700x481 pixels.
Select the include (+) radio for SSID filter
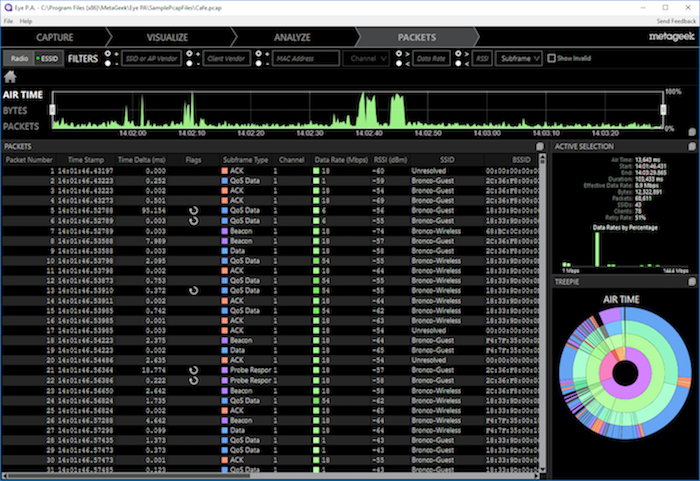(x=108, y=54)
